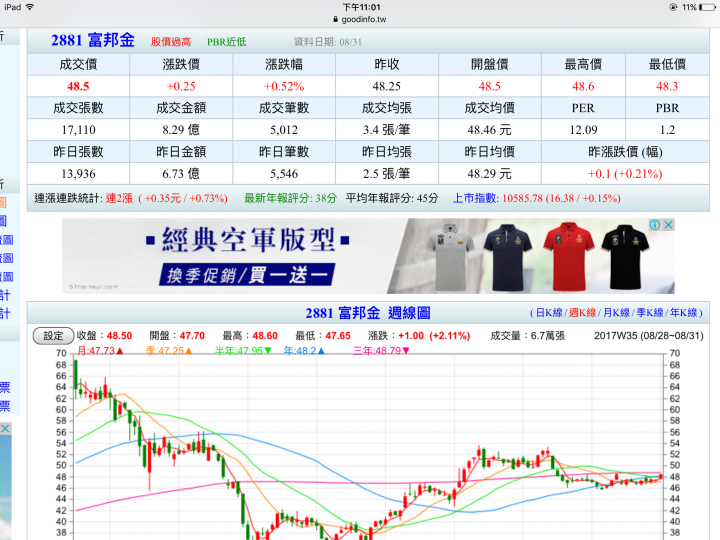Click the red polo shirt in ad
This screenshot has height=540, width=720.
568,256
